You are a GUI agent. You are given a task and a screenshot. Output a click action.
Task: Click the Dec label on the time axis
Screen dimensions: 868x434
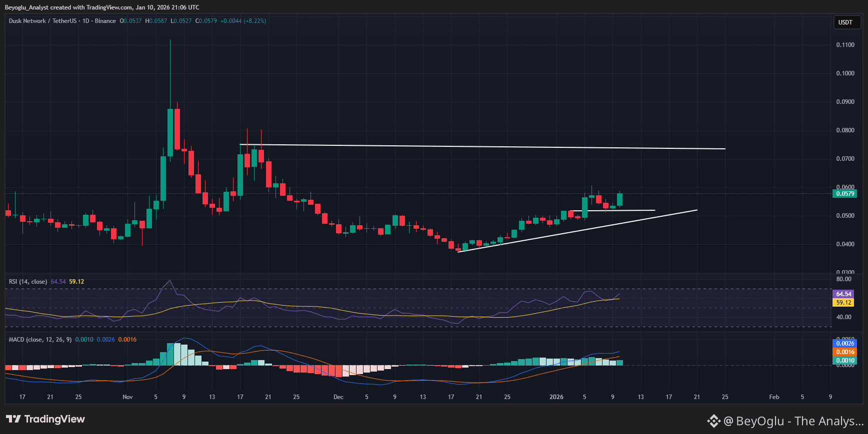(338, 397)
